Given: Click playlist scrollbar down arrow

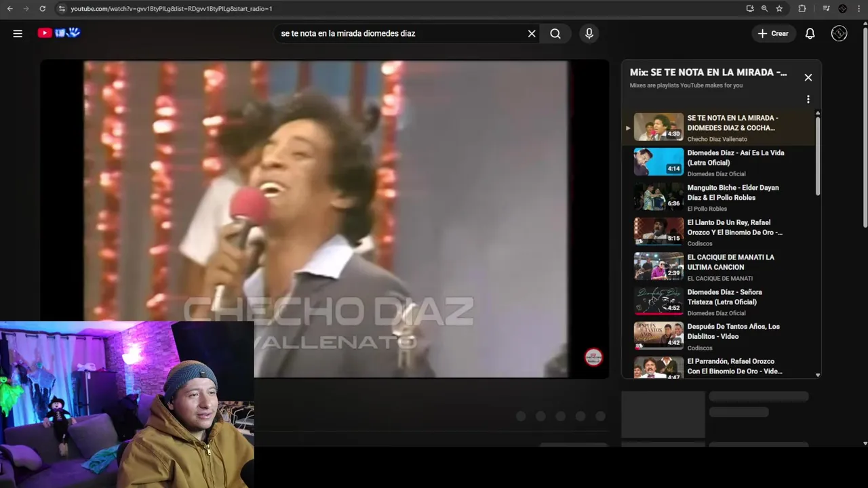Looking at the screenshot, I should (x=818, y=375).
